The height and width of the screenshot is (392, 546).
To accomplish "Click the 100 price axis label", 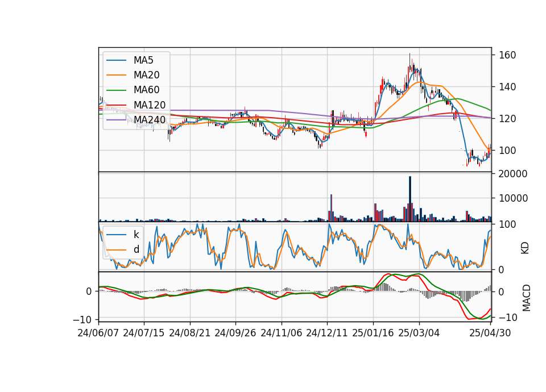I will (507, 150).
